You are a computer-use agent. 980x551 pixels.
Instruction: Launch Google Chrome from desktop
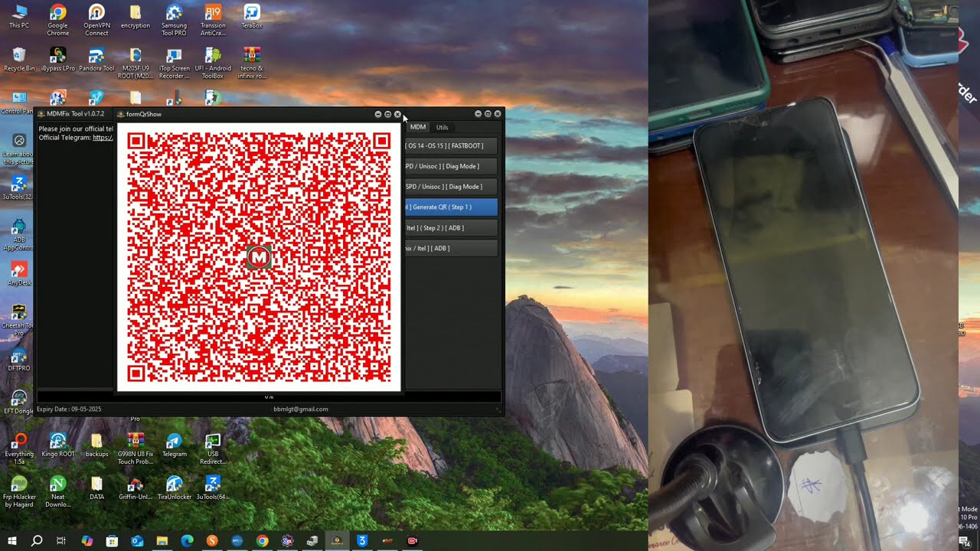(x=57, y=21)
